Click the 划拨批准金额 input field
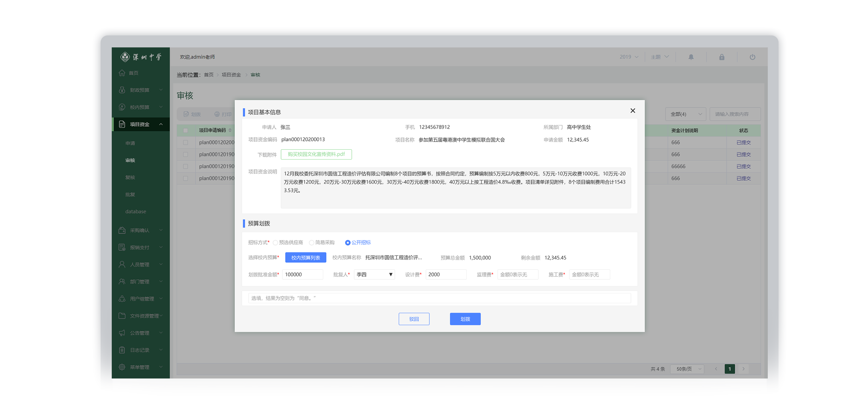 pos(303,275)
